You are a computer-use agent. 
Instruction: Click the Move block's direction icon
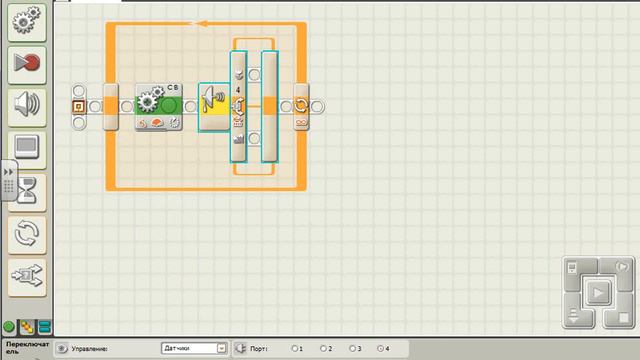click(142, 123)
